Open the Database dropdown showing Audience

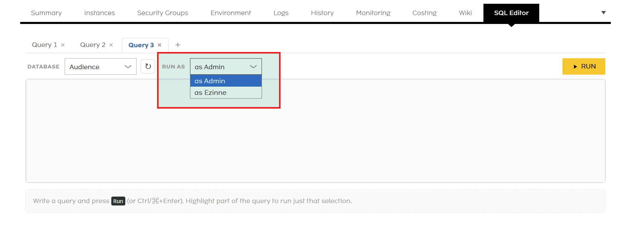(x=101, y=66)
